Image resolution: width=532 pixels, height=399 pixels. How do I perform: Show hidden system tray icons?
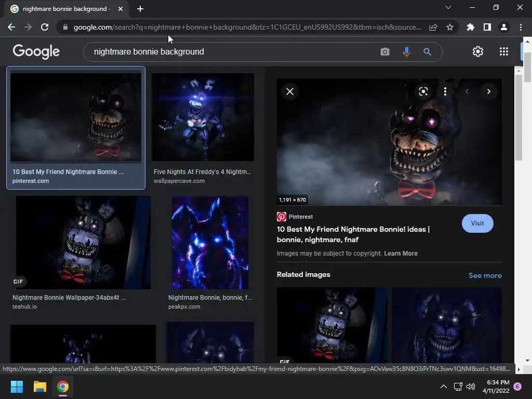(x=444, y=387)
